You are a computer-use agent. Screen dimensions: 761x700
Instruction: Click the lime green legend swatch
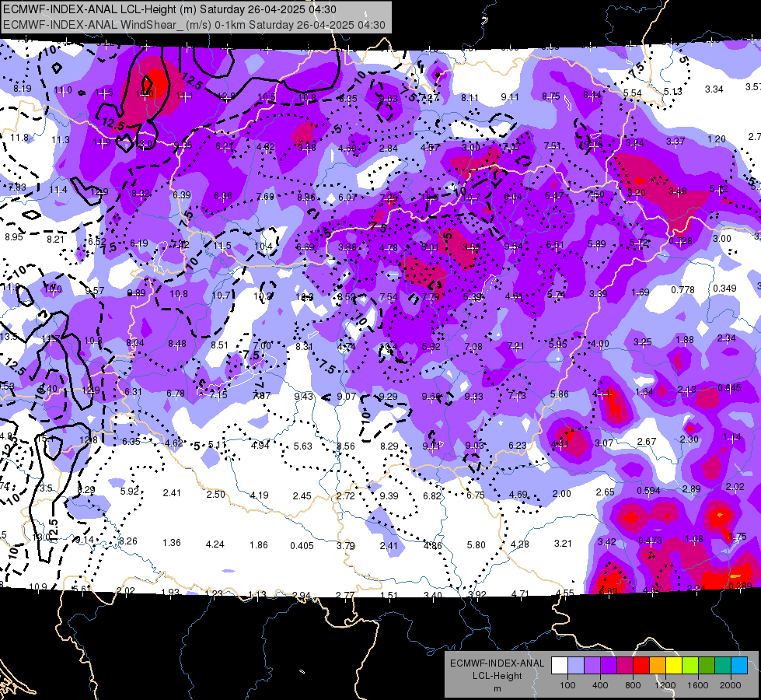pyautogui.click(x=690, y=665)
